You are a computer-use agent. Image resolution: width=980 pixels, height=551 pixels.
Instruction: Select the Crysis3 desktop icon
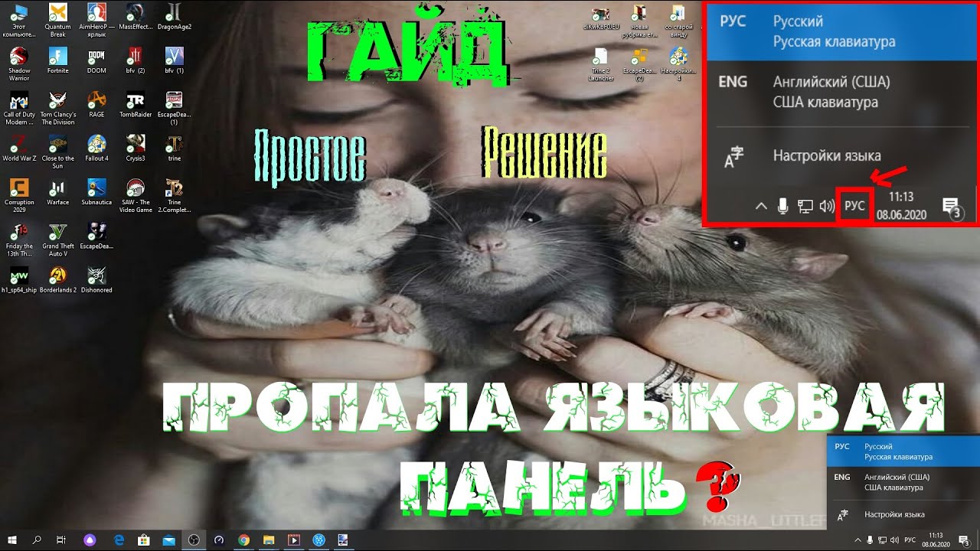pyautogui.click(x=136, y=148)
